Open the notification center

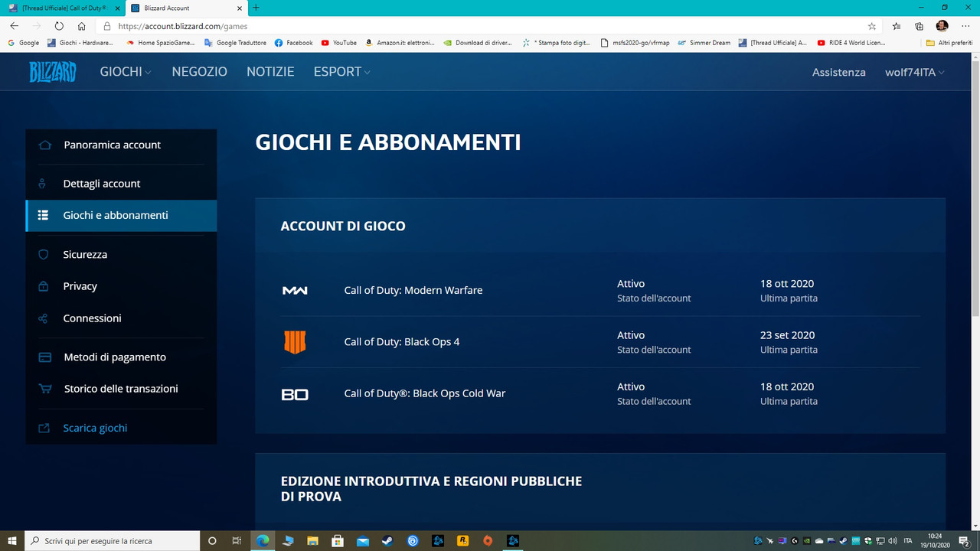click(965, 541)
